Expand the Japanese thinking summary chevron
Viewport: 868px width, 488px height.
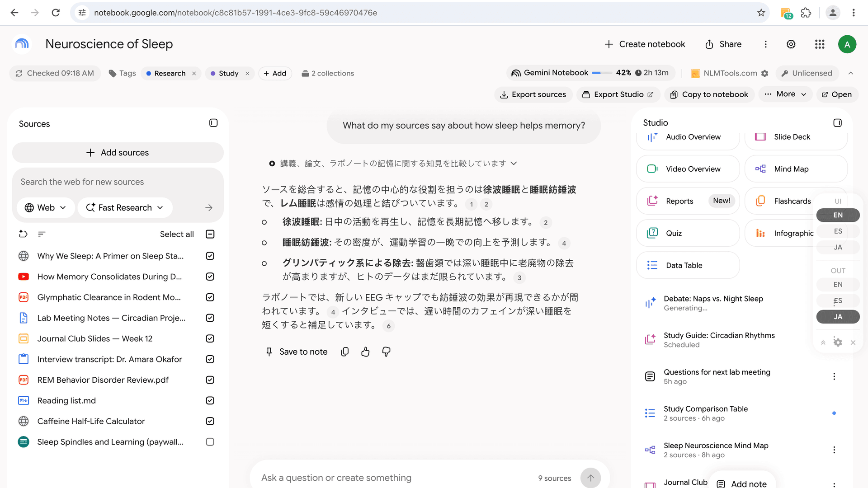tap(514, 164)
